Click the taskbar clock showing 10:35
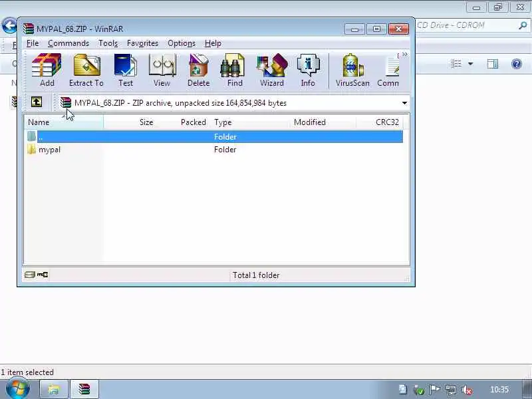The image size is (532, 399). point(499,390)
